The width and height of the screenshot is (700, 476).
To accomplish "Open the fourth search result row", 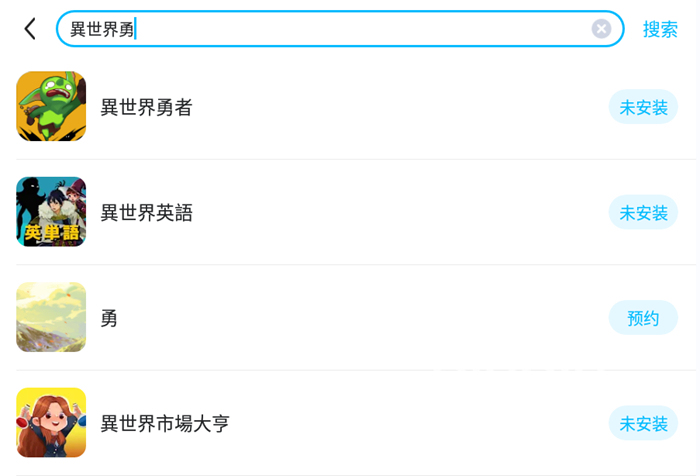I will 350,424.
